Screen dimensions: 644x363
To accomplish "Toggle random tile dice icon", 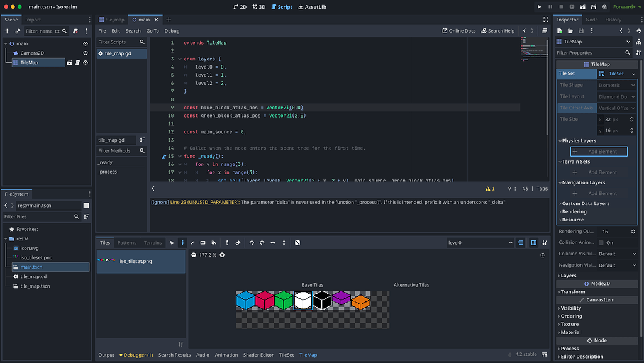I will coord(297,242).
